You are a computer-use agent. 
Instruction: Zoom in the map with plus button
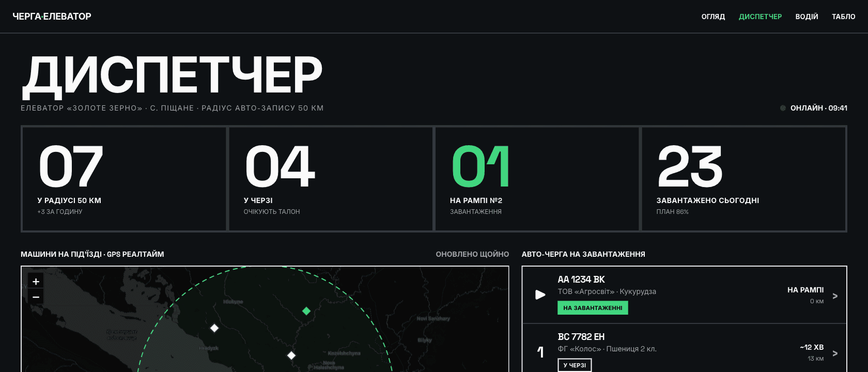click(x=36, y=282)
